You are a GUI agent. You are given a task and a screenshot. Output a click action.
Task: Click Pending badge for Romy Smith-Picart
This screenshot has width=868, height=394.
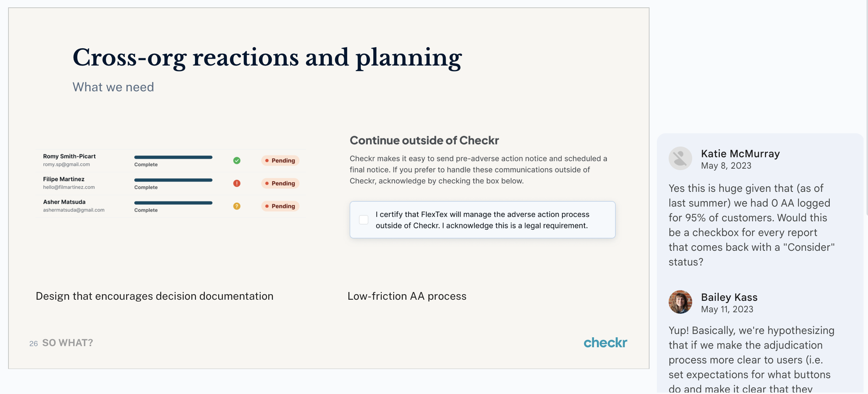pyautogui.click(x=280, y=161)
